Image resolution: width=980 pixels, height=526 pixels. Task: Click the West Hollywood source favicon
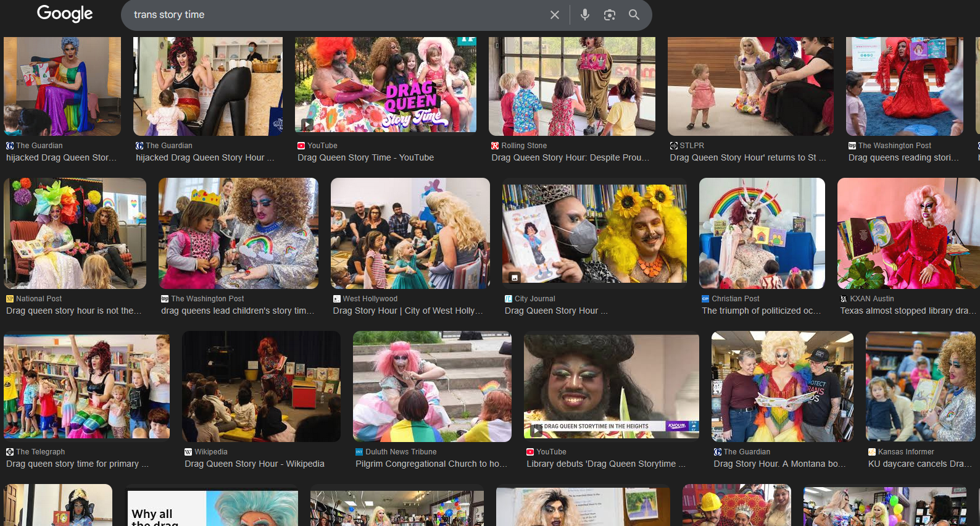337,299
